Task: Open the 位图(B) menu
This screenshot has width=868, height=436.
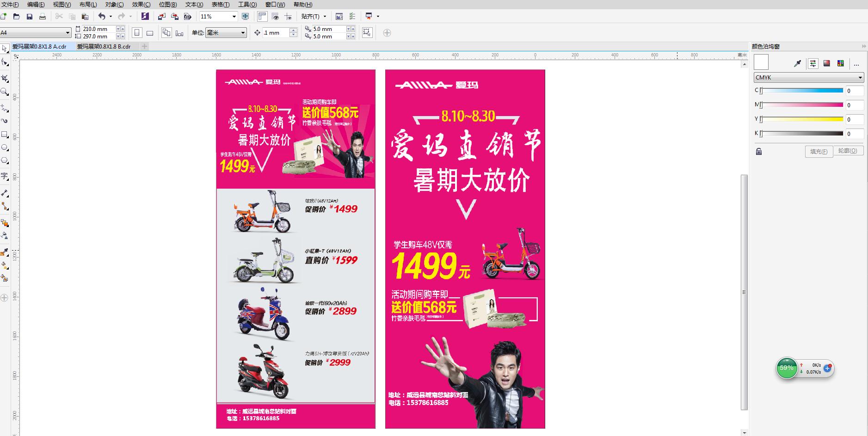Action: click(x=168, y=4)
